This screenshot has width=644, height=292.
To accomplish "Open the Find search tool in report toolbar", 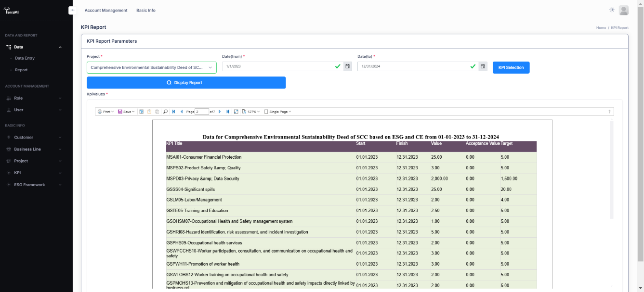I will click(x=165, y=112).
